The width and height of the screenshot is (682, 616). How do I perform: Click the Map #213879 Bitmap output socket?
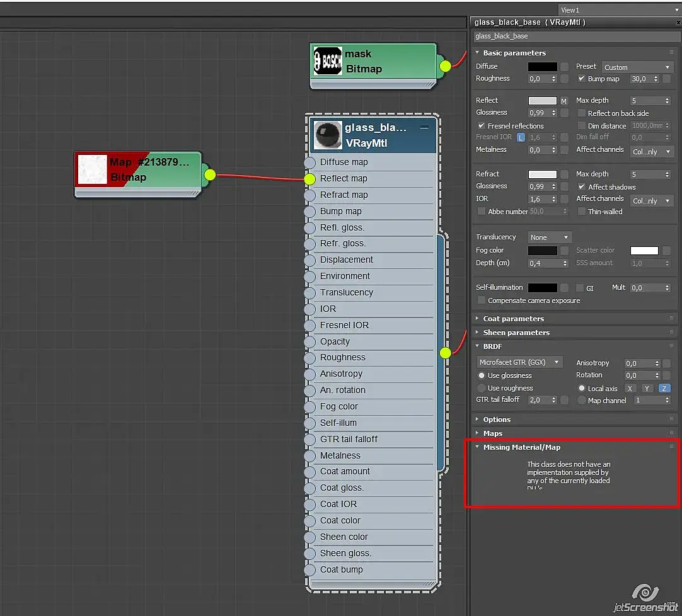210,174
